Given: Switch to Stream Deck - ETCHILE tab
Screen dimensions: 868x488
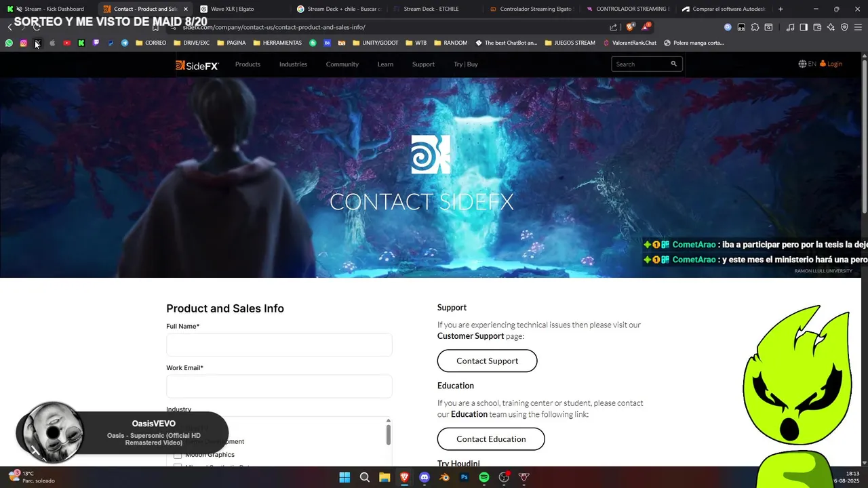Looking at the screenshot, I should point(434,9).
